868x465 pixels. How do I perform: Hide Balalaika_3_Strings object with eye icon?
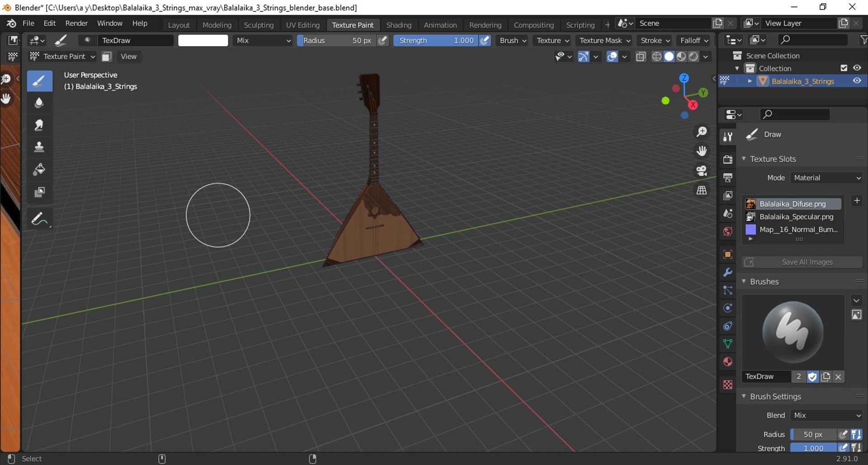point(857,81)
